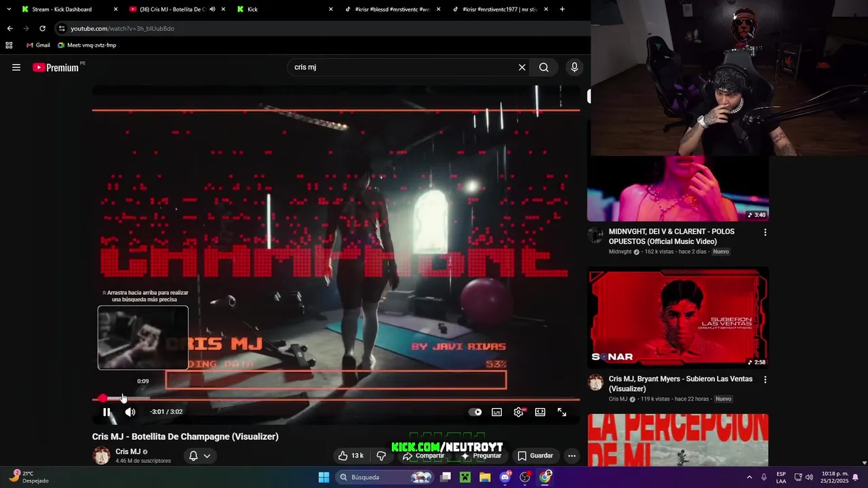Mute the video using the speaker icon
This screenshot has height=488, width=868.
130,412
